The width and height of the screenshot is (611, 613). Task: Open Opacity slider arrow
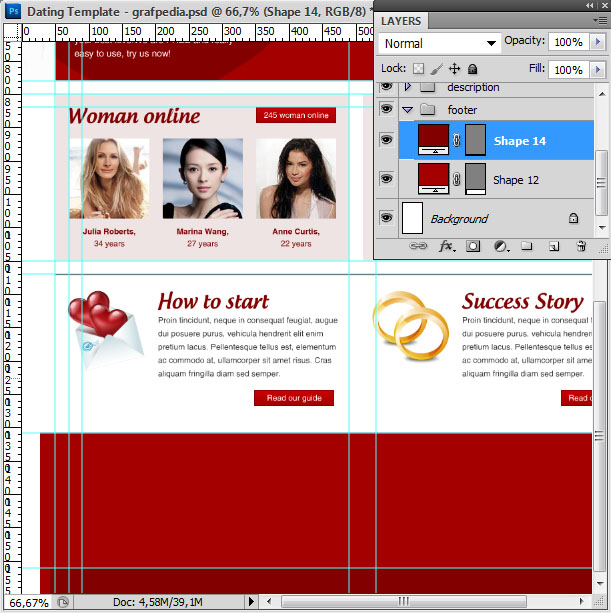coord(597,41)
